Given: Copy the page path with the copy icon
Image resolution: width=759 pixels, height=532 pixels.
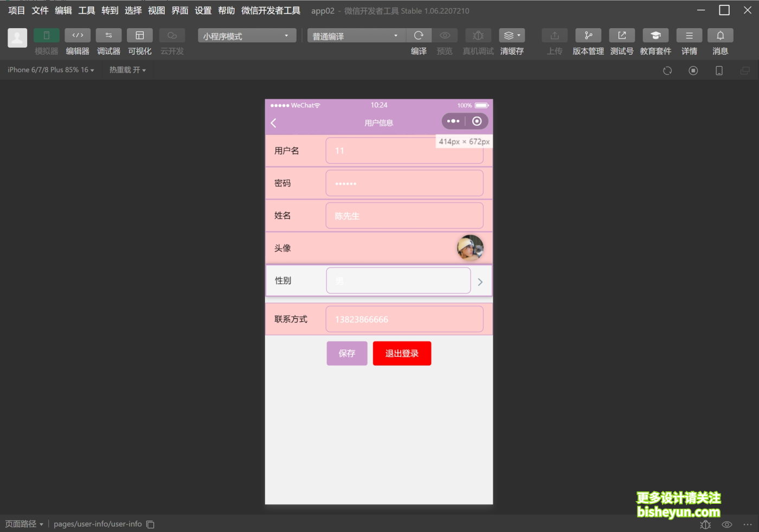Looking at the screenshot, I should (x=150, y=524).
